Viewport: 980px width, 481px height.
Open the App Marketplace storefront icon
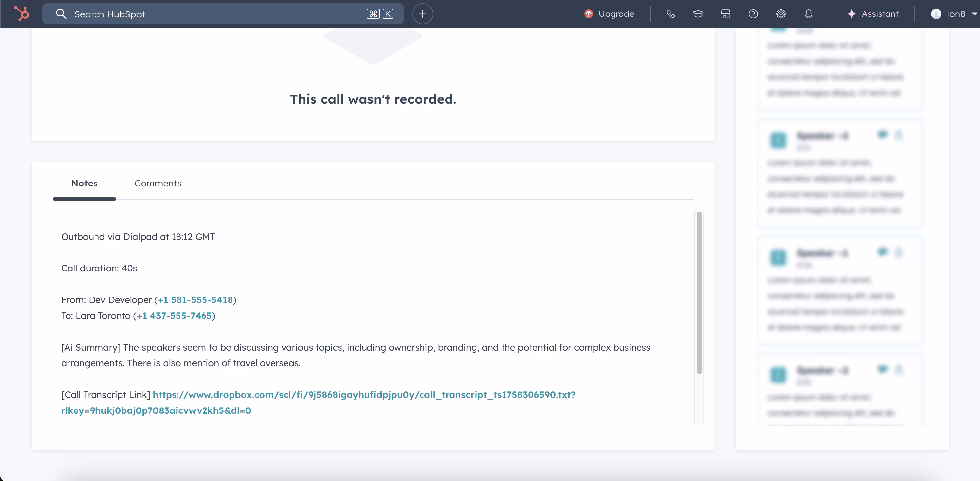[x=725, y=14]
